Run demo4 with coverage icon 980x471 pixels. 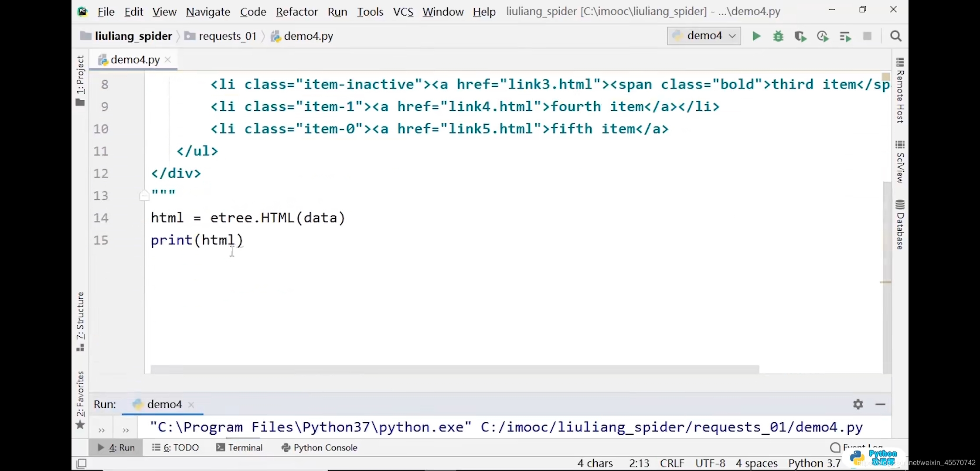pyautogui.click(x=800, y=36)
